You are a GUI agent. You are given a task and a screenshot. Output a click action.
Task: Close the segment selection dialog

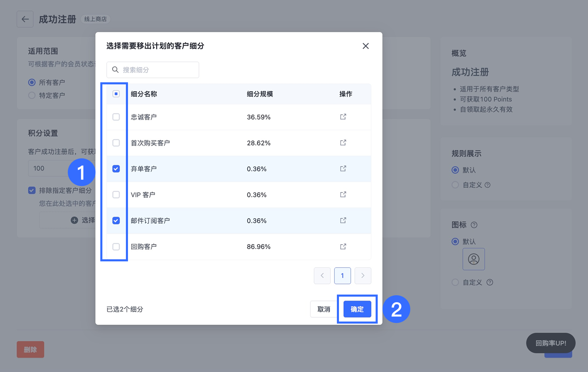(366, 46)
